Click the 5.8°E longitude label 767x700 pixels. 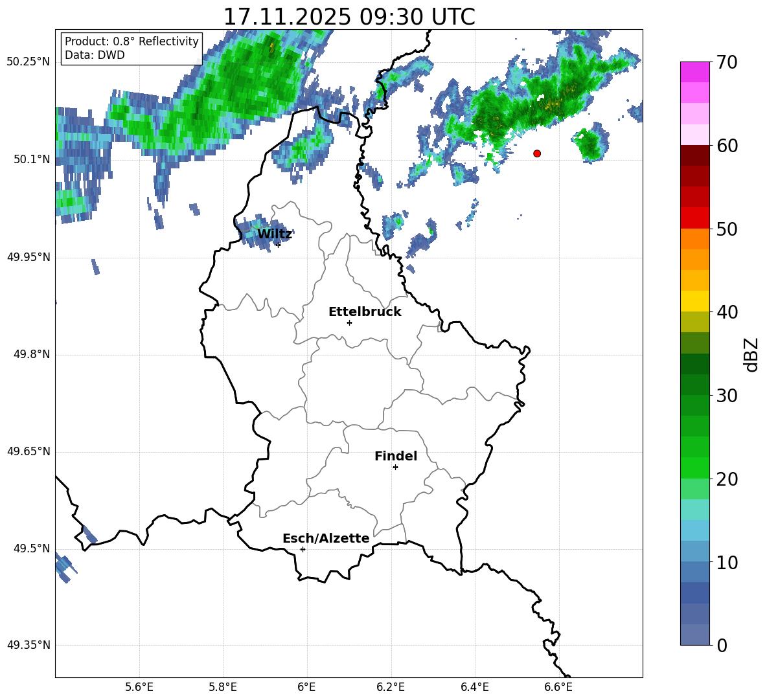pyautogui.click(x=223, y=687)
